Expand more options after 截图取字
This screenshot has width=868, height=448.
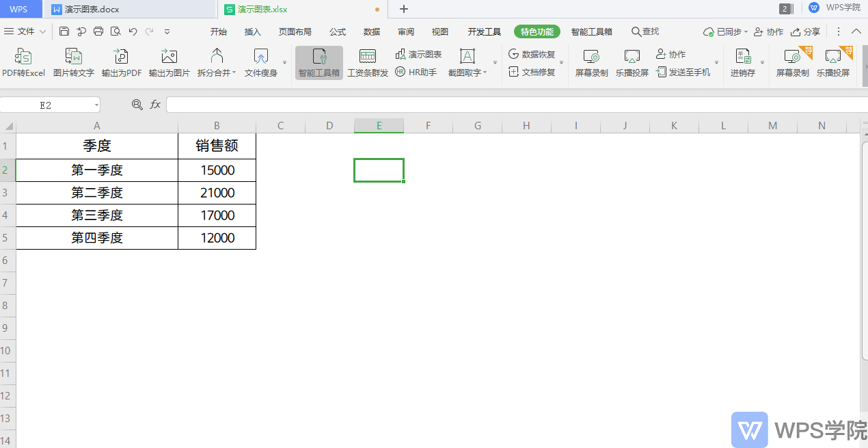click(496, 63)
